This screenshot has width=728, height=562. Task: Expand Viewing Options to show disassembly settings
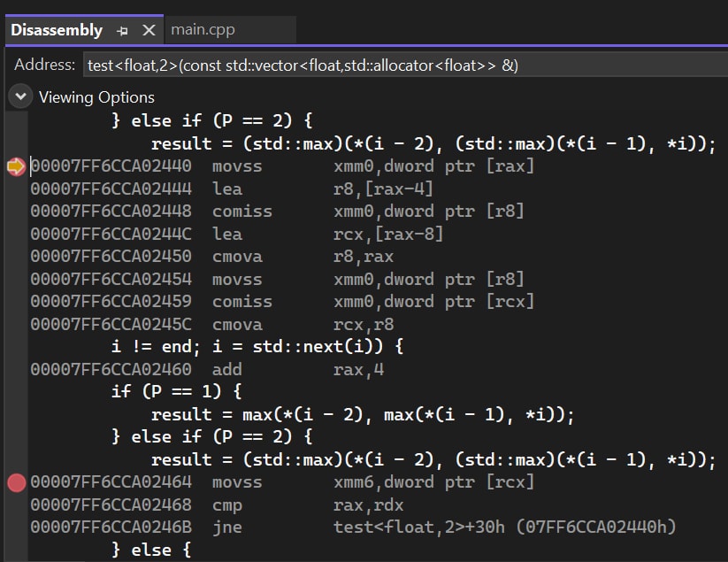click(x=19, y=96)
